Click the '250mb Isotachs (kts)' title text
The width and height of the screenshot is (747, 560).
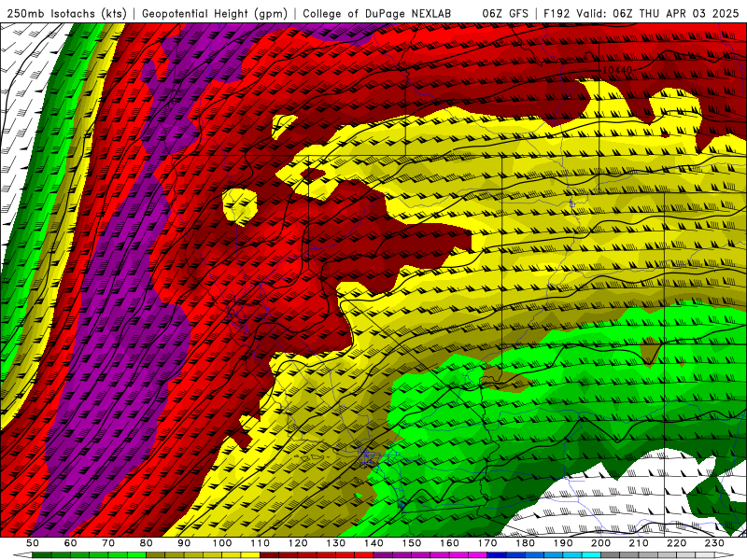pyautogui.click(x=66, y=13)
